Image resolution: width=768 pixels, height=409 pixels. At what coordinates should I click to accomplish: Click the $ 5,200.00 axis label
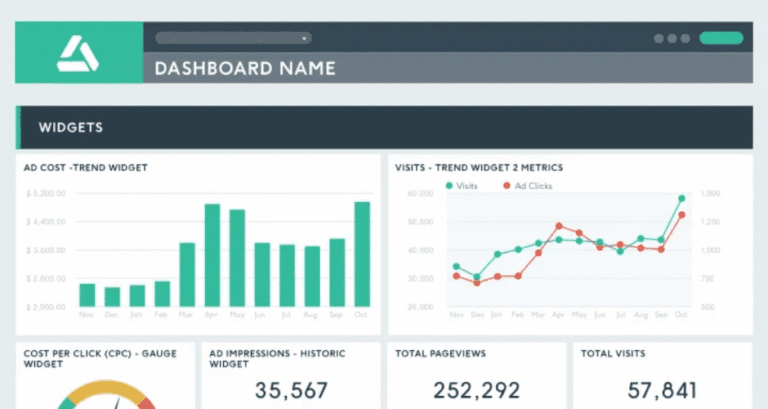tap(46, 193)
